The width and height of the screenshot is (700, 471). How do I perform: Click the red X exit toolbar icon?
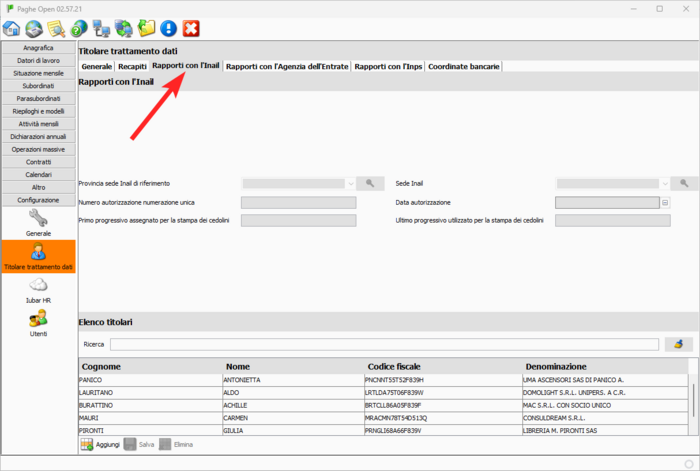(191, 28)
